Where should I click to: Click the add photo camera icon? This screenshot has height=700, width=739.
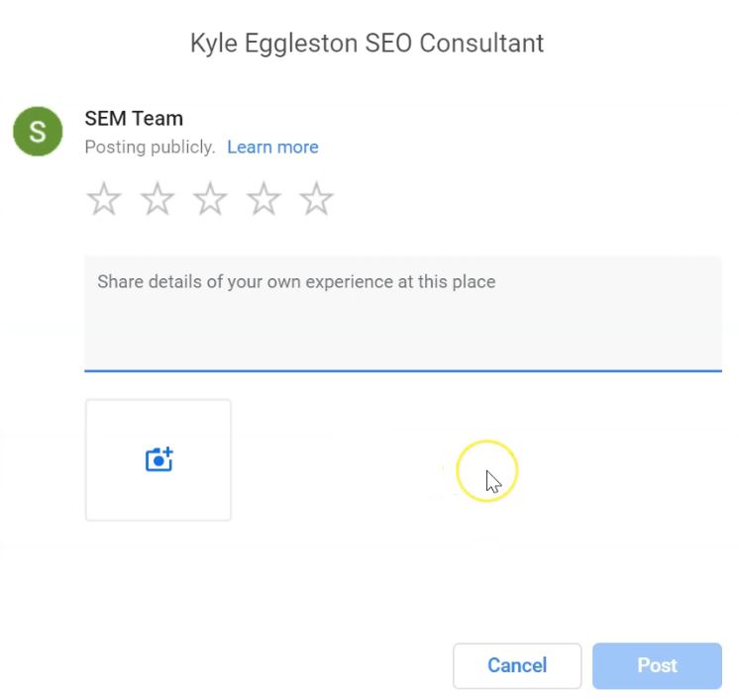point(158,459)
